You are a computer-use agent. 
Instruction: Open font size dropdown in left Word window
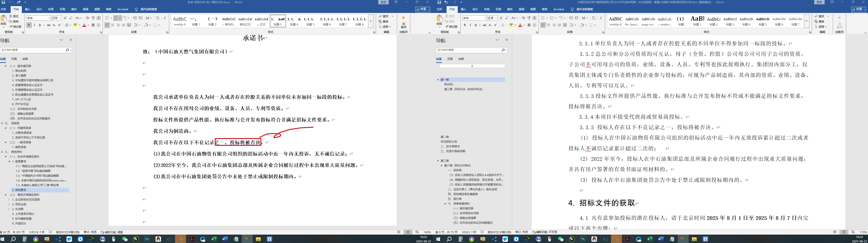(61, 18)
